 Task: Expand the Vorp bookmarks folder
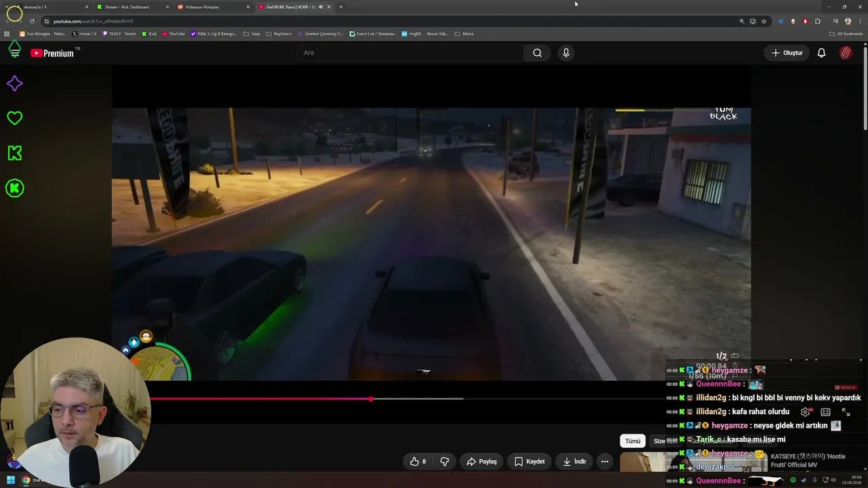(252, 34)
